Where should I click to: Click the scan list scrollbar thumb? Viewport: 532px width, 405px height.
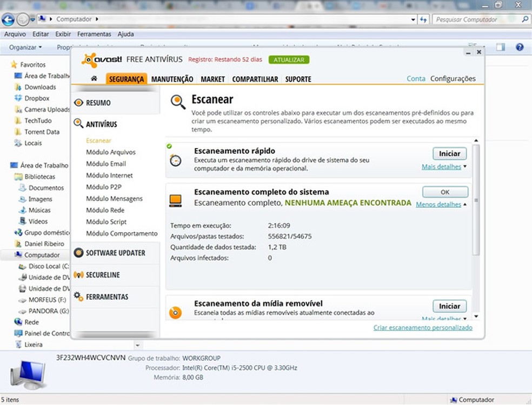[x=476, y=200]
